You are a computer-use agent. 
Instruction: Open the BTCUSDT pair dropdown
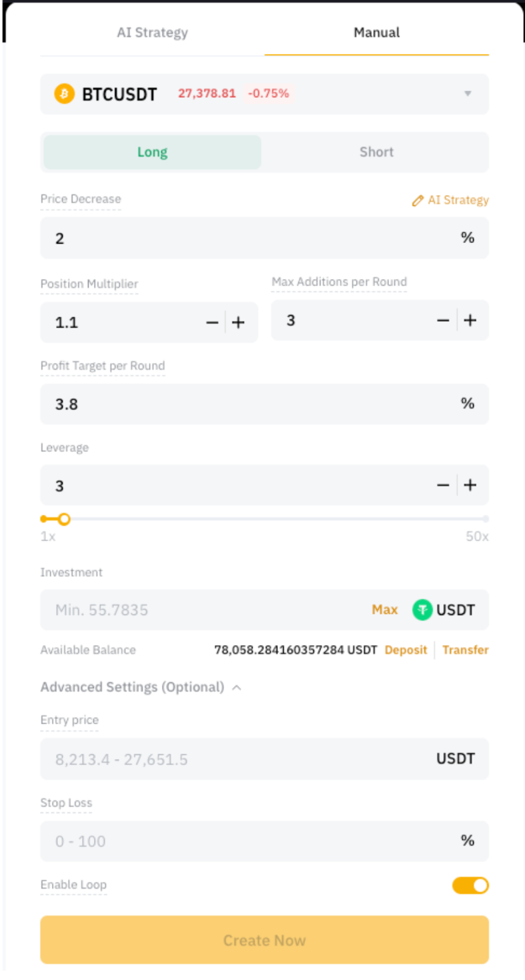[468, 94]
